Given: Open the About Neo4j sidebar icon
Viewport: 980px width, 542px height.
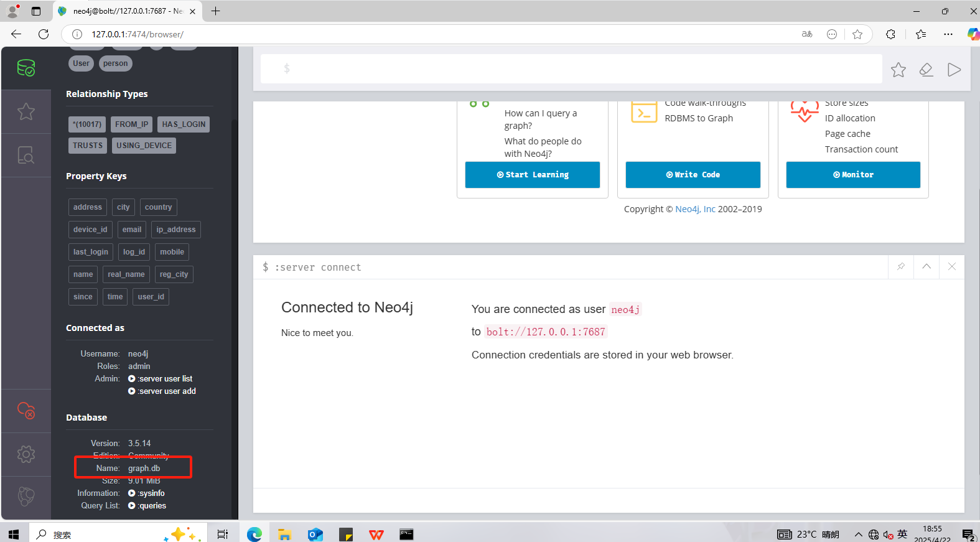Looking at the screenshot, I should 26,497.
